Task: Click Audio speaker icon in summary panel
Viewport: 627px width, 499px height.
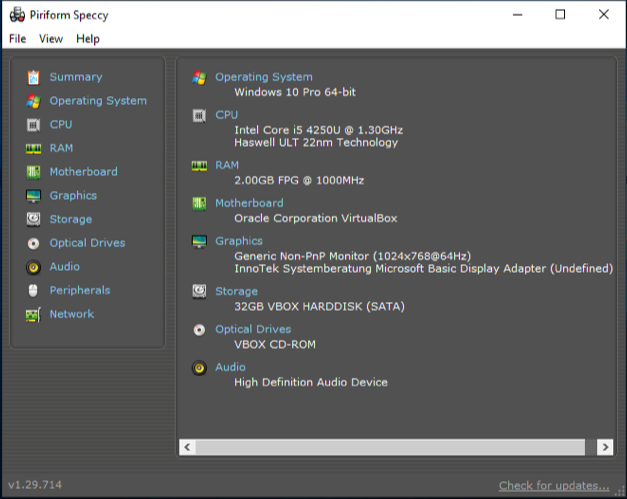Action: click(x=199, y=368)
